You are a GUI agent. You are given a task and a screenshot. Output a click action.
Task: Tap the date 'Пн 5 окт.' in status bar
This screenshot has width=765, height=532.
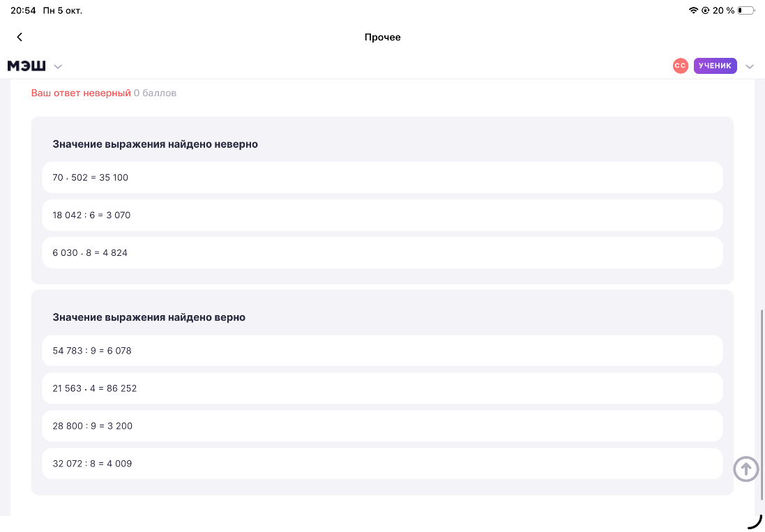coord(63,10)
